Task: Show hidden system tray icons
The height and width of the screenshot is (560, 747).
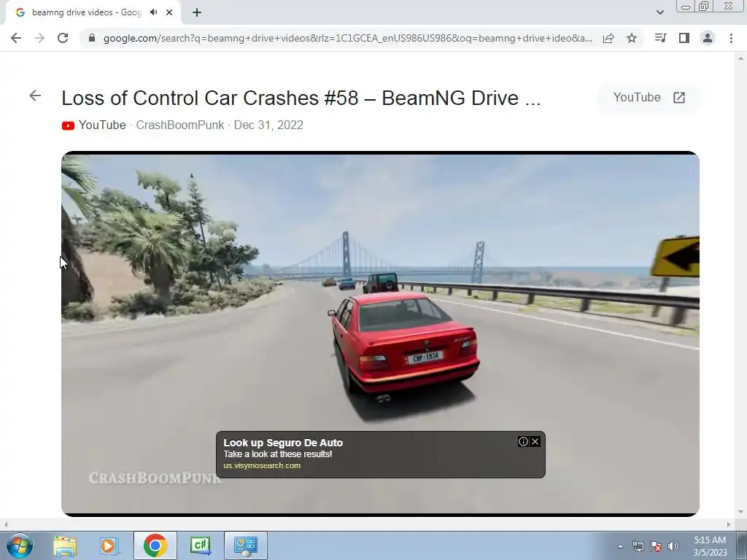Action: pos(620,546)
